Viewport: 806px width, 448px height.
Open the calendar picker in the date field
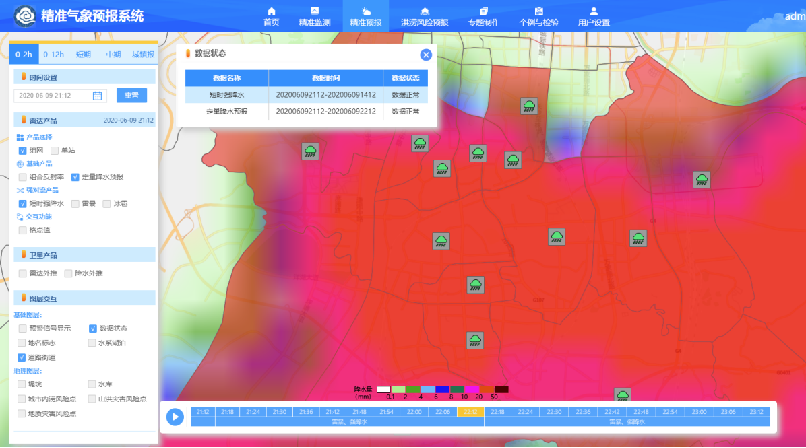coord(97,95)
